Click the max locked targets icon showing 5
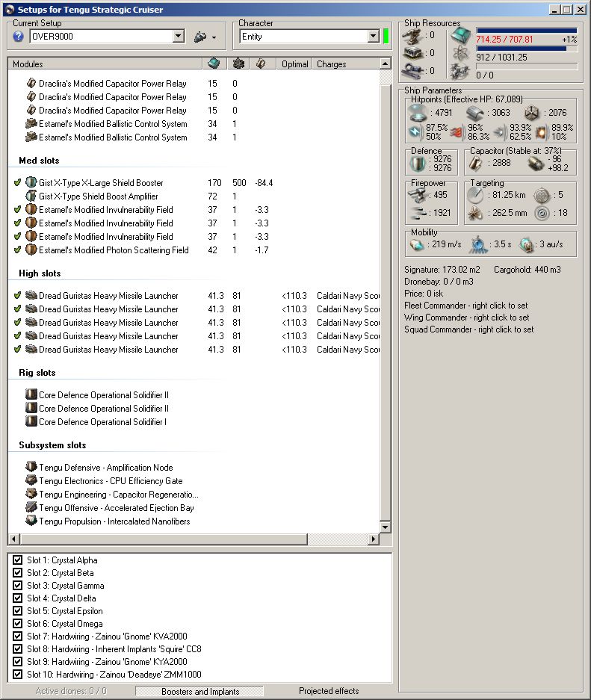Image resolution: width=591 pixels, height=700 pixels. coord(542,196)
